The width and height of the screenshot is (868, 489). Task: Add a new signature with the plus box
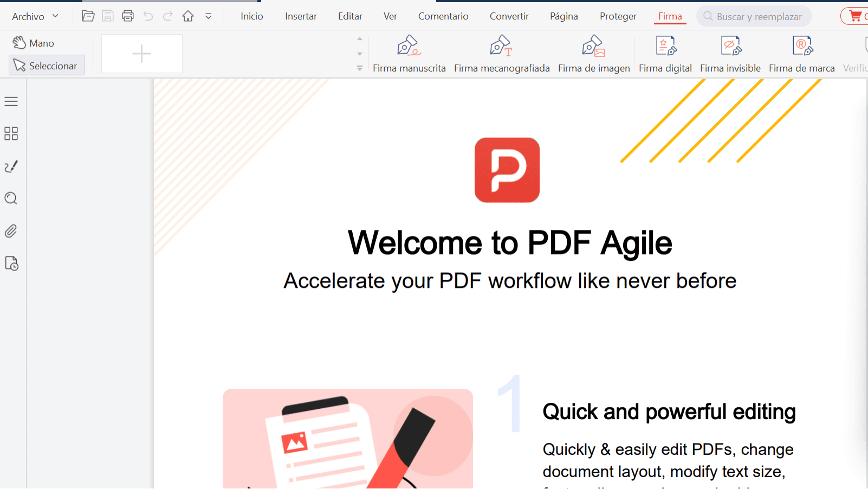tap(142, 54)
